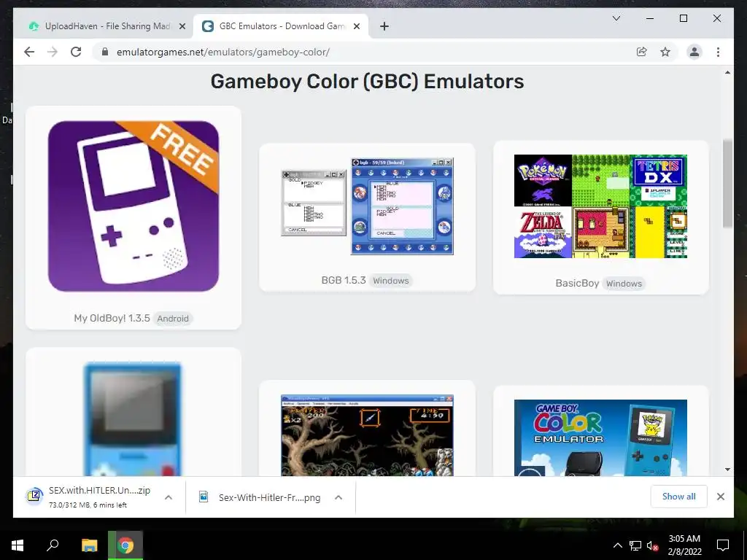The image size is (747, 560).
Task: Click the Windows tag beside BGB 1.5.3
Action: 391,281
